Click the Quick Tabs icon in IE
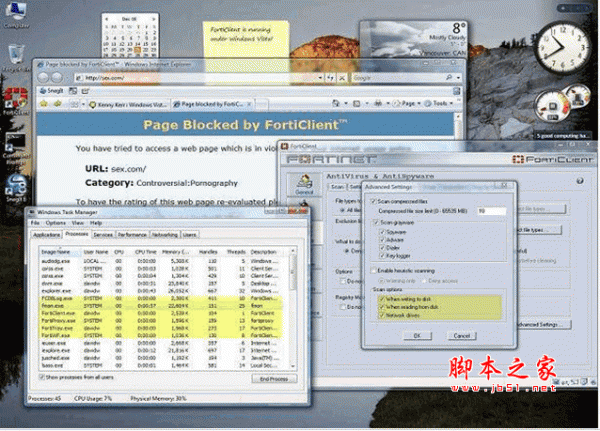The image size is (600, 431). [73, 104]
